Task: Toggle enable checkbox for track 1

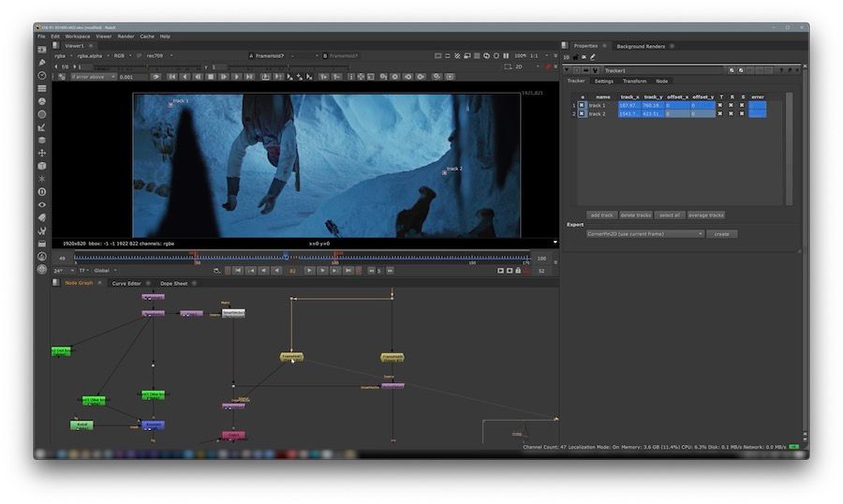Action: (582, 106)
